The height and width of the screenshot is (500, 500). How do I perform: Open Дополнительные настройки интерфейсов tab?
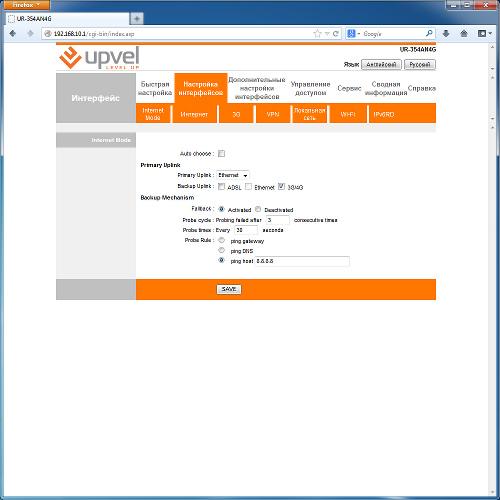[x=257, y=88]
